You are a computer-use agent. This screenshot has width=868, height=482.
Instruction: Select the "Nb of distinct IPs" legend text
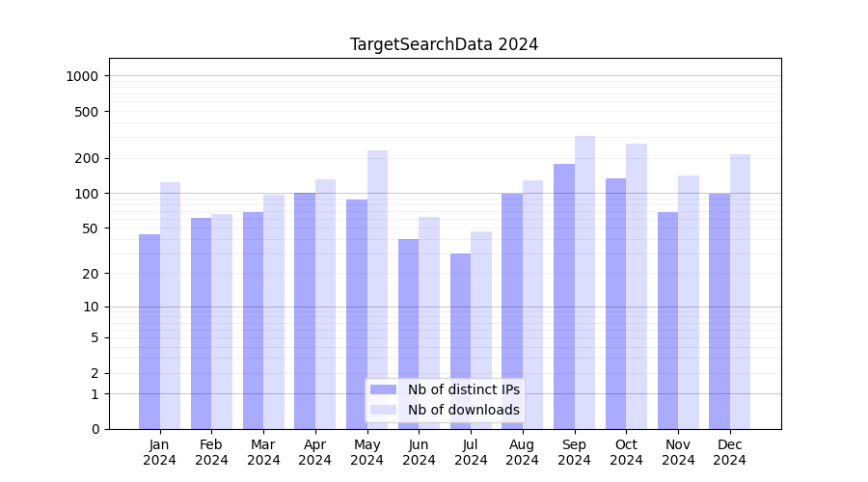463,389
